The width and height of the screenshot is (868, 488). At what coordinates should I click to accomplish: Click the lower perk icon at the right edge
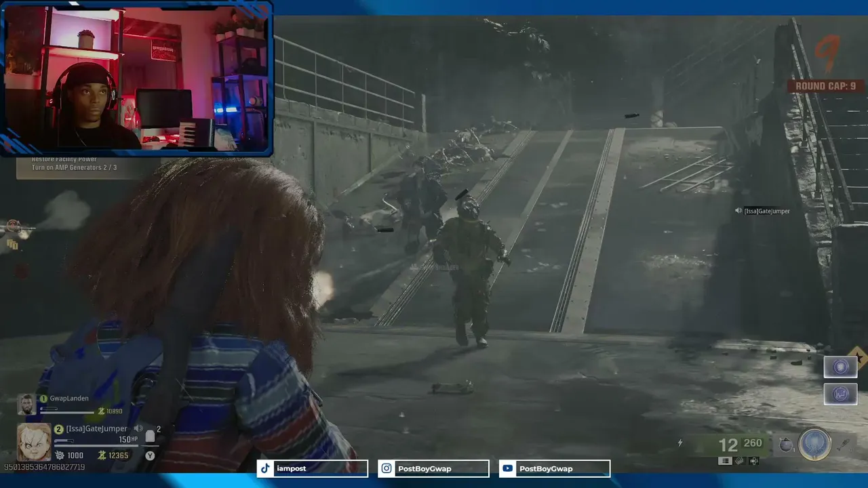click(x=841, y=394)
